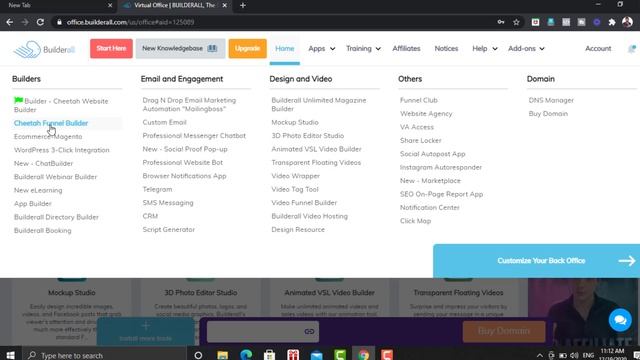Image resolution: width=640 pixels, height=360 pixels.
Task: Open the New Knowledgebase button
Action: coord(180,48)
